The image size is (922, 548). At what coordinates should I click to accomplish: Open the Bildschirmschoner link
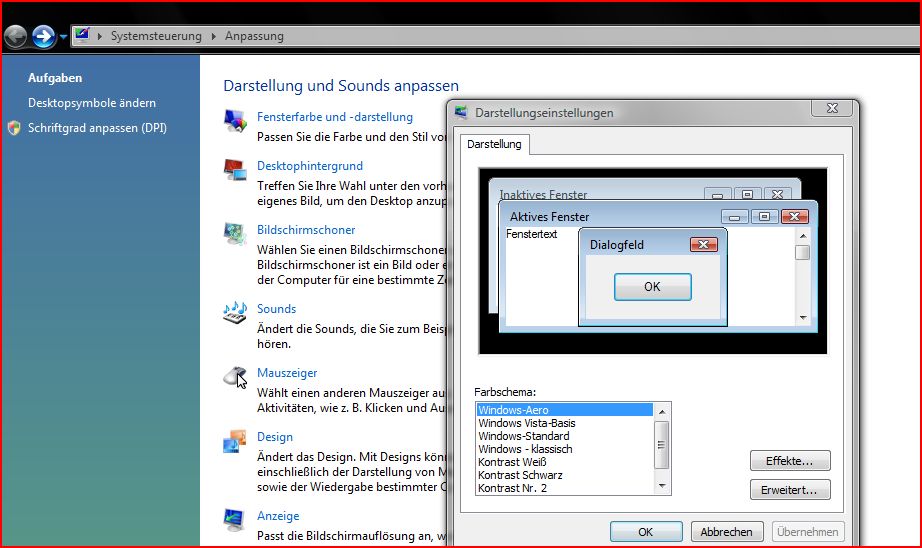pos(306,230)
